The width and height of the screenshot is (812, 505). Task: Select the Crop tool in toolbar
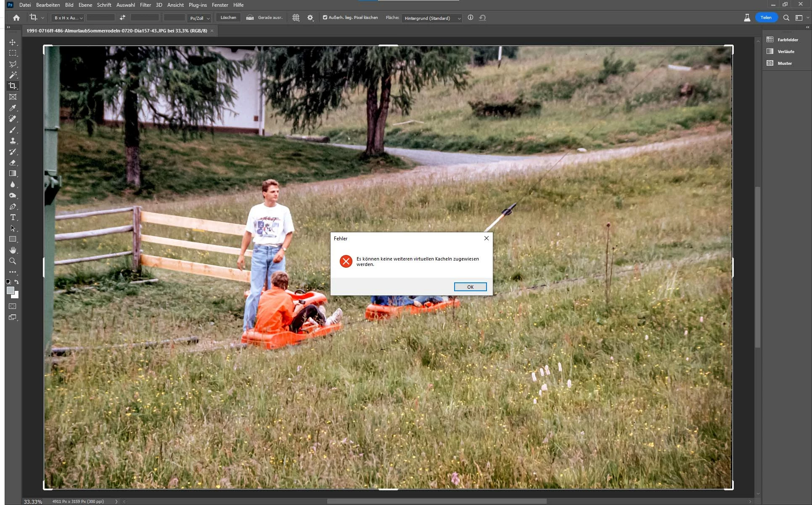pyautogui.click(x=13, y=86)
